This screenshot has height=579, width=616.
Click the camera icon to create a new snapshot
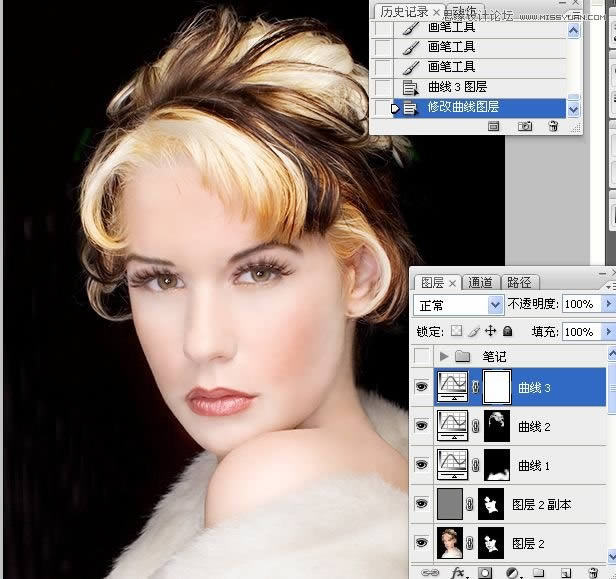pos(524,127)
